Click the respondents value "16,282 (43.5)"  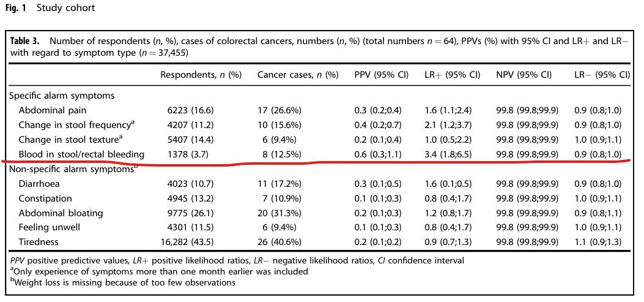[188, 242]
